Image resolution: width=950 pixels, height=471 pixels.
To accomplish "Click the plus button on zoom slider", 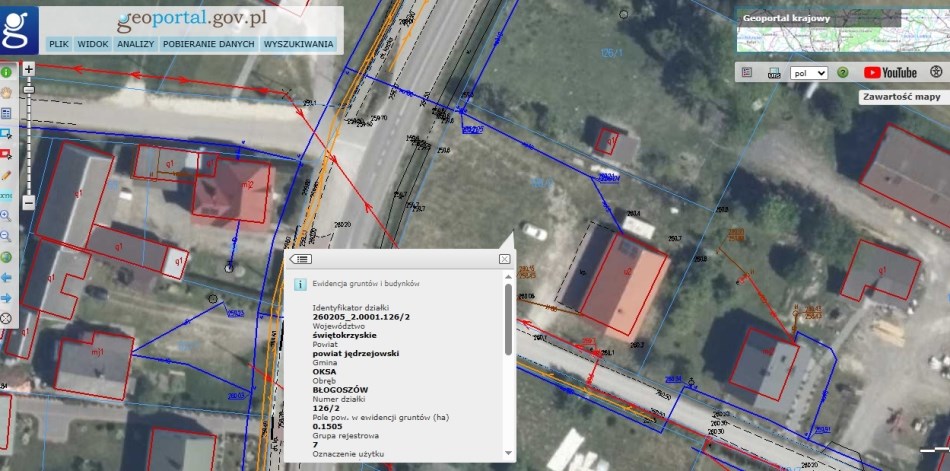I will tap(29, 69).
